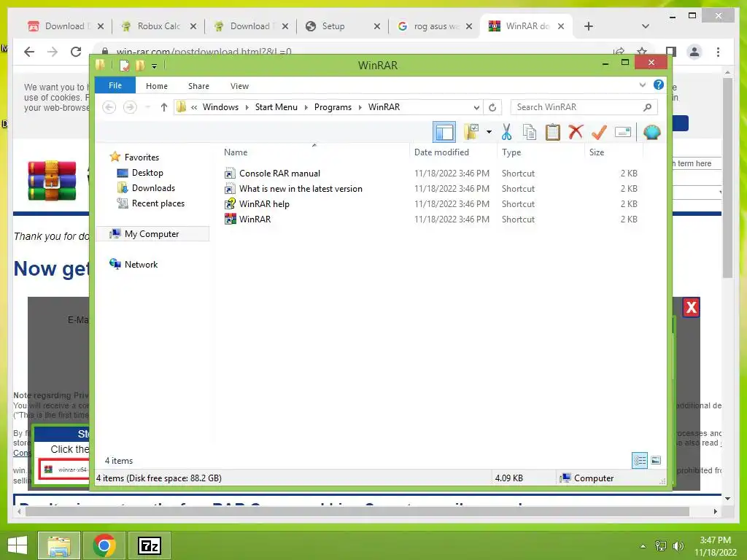This screenshot has height=560, width=747.
Task: Sort by the Type column header
Action: point(511,152)
